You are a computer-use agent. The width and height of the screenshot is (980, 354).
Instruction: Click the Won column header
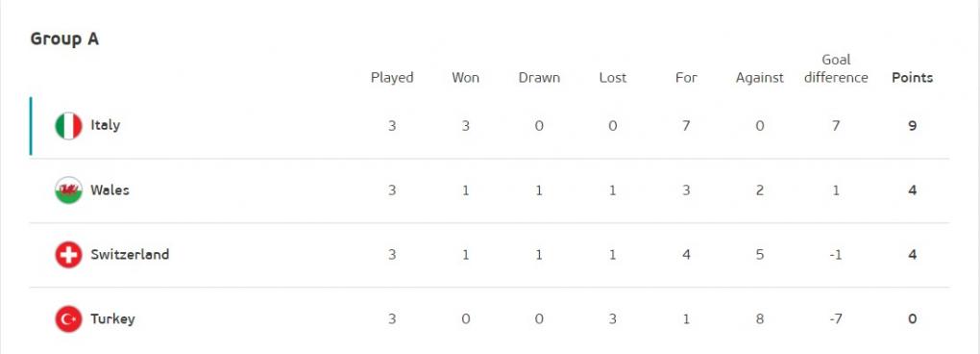(466, 78)
